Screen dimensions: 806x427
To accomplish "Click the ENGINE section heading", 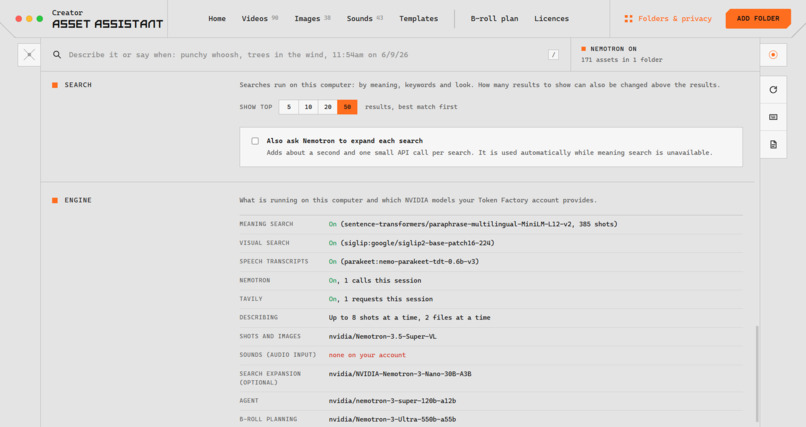I will (x=78, y=200).
